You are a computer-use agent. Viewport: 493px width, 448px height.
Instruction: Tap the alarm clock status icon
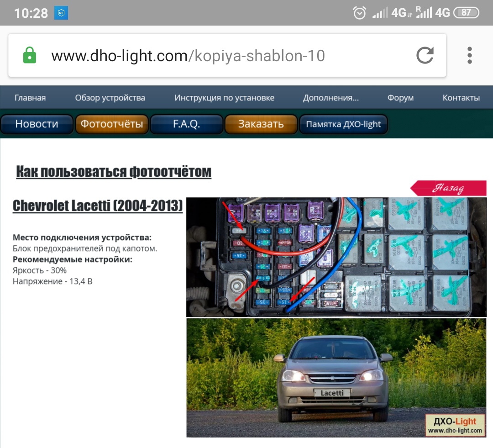[360, 13]
